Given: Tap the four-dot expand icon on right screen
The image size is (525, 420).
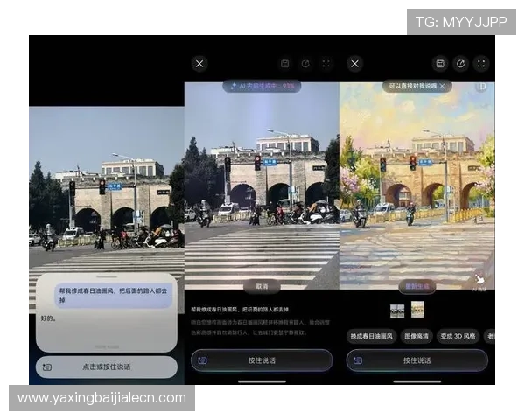Looking at the screenshot, I should (481, 64).
